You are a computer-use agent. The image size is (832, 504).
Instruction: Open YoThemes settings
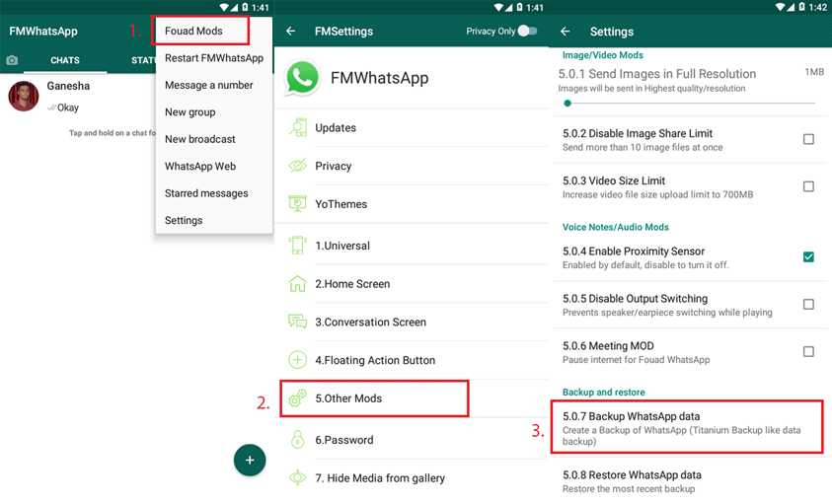[x=412, y=204]
